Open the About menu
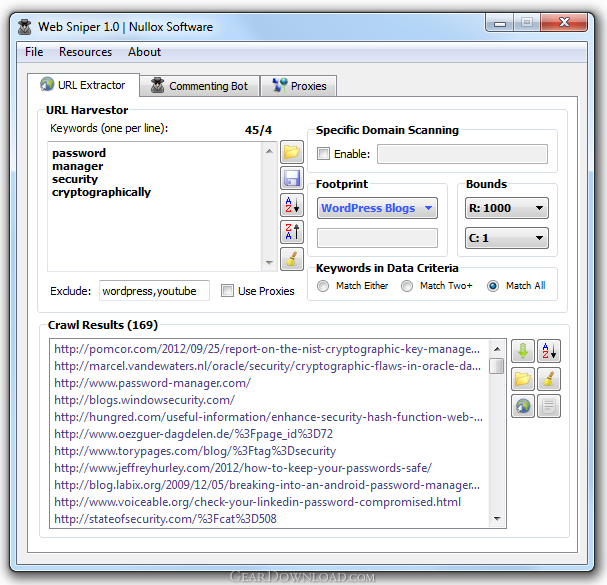This screenshot has width=607, height=585. tap(144, 52)
